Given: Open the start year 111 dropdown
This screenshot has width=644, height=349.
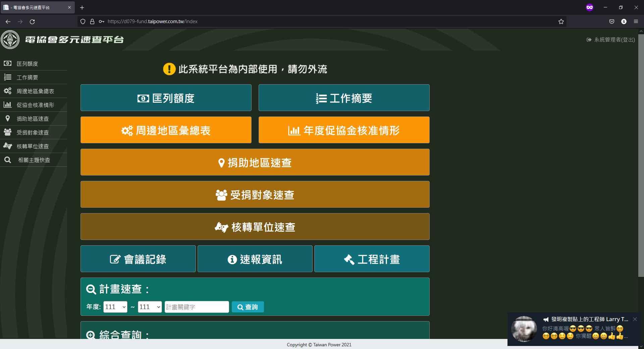Looking at the screenshot, I should 115,307.
